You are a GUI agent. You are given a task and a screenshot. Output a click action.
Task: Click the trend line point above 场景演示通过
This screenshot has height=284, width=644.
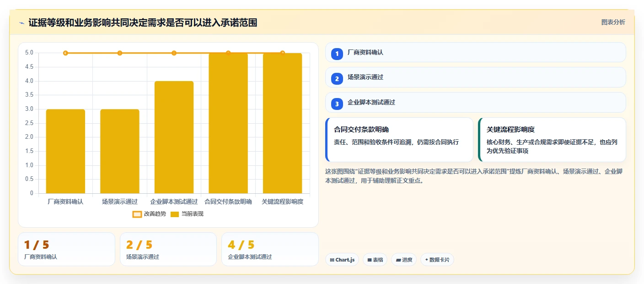coord(120,53)
